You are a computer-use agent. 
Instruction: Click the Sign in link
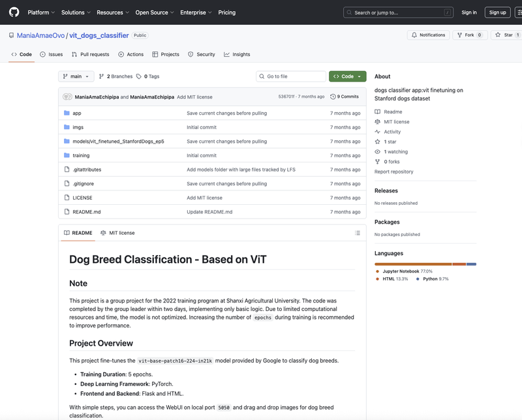click(469, 12)
